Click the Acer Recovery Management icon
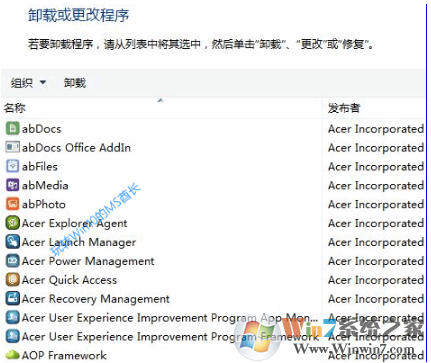The width and height of the screenshot is (431, 363). [x=12, y=299]
